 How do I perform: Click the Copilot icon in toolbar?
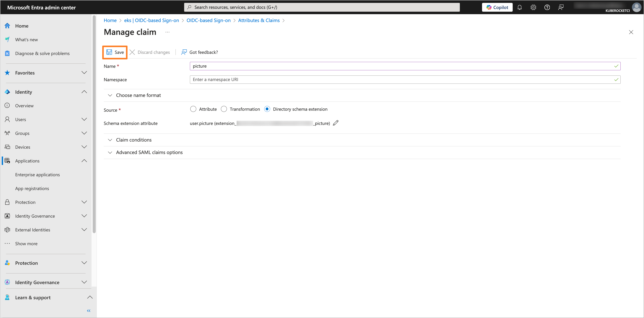[497, 7]
